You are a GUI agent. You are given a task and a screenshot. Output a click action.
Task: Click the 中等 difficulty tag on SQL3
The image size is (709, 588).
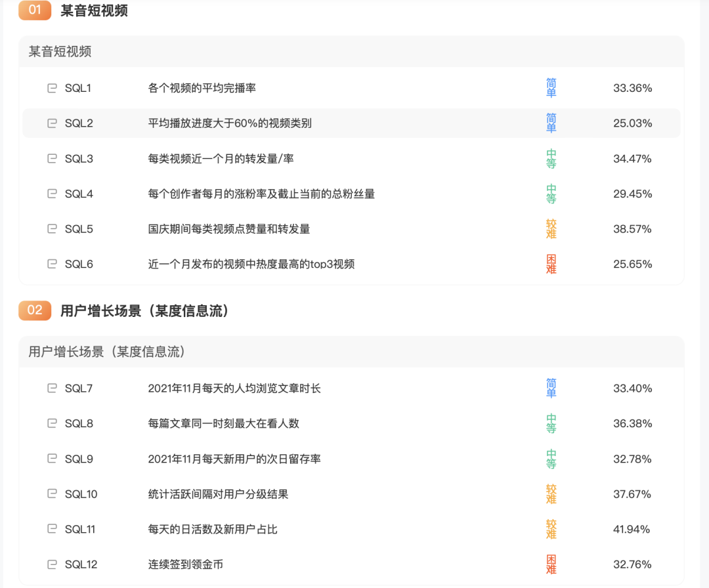551,159
